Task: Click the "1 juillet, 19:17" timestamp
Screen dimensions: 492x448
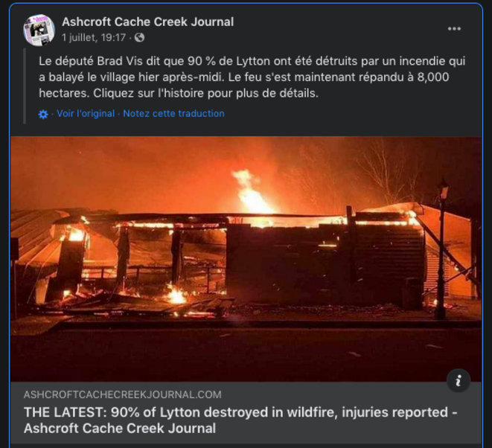Action: pyautogui.click(x=94, y=38)
